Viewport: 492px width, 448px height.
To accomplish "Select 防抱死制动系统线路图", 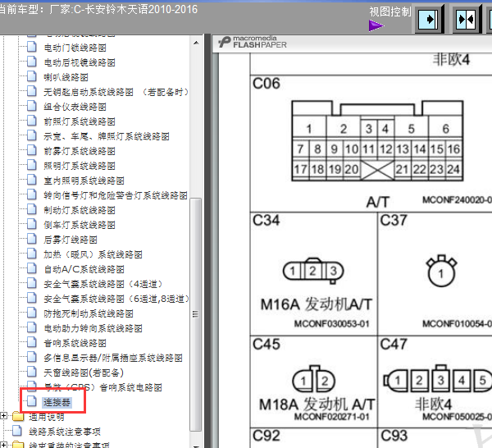I will coord(89,313).
